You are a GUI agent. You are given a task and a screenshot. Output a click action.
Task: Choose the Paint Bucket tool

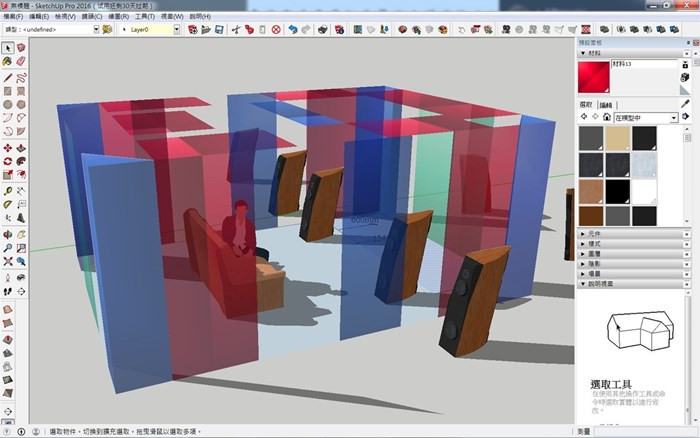coord(8,62)
